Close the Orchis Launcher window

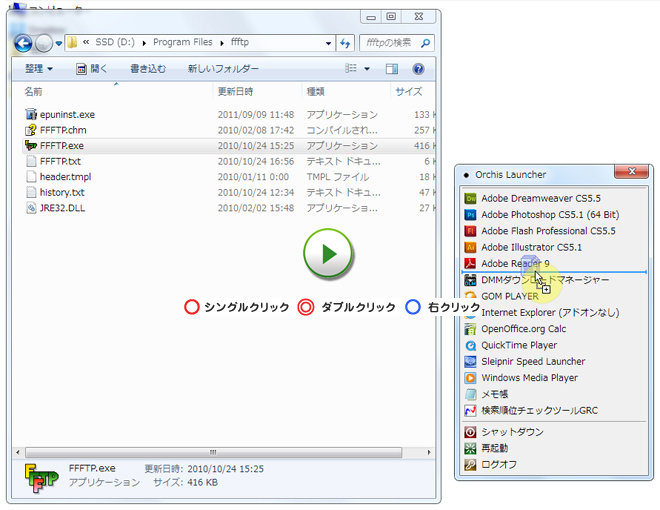631,171
